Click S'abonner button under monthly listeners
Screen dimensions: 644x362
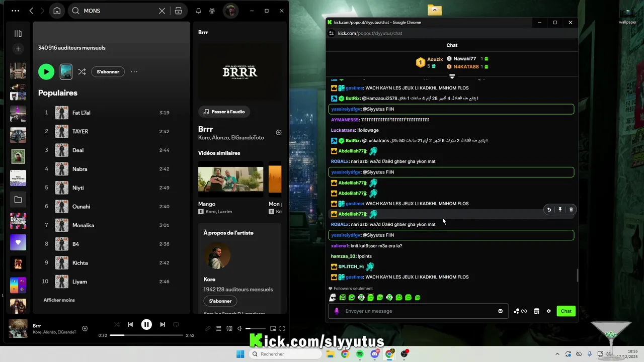point(108,72)
